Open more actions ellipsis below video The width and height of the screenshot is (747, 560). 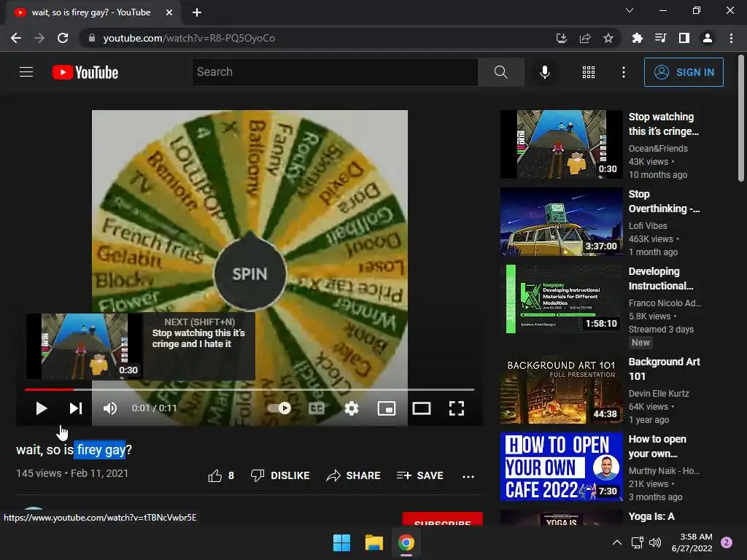pos(468,476)
